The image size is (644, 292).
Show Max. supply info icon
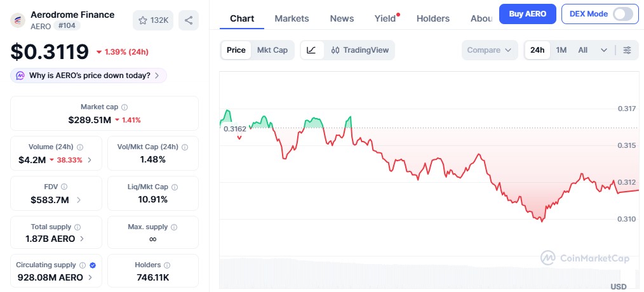click(x=174, y=227)
